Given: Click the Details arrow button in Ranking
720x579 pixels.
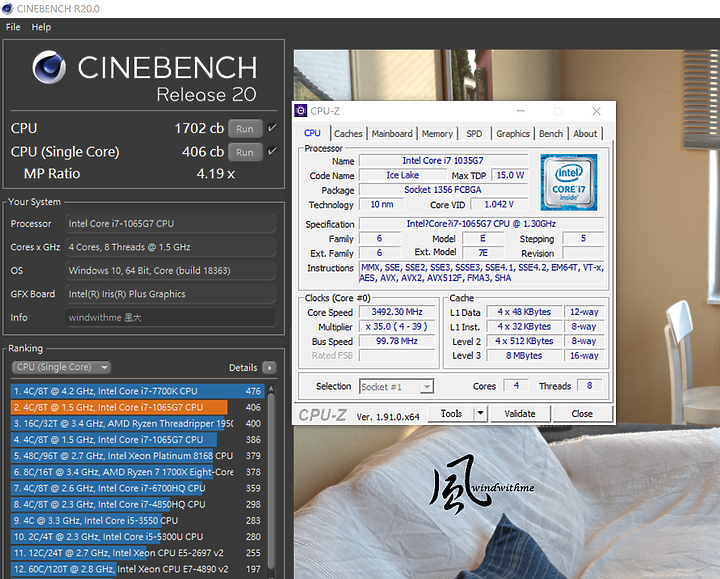Looking at the screenshot, I should pyautogui.click(x=270, y=367).
